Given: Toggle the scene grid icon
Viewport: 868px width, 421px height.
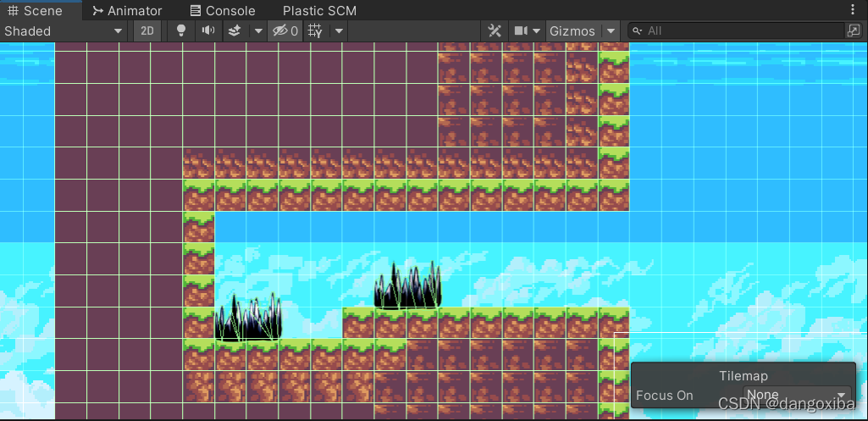Looking at the screenshot, I should (316, 31).
